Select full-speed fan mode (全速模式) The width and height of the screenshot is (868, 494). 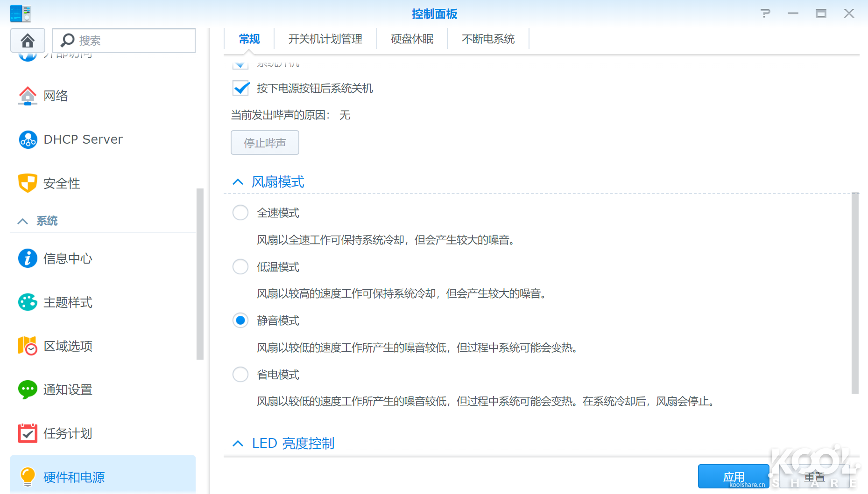(240, 213)
